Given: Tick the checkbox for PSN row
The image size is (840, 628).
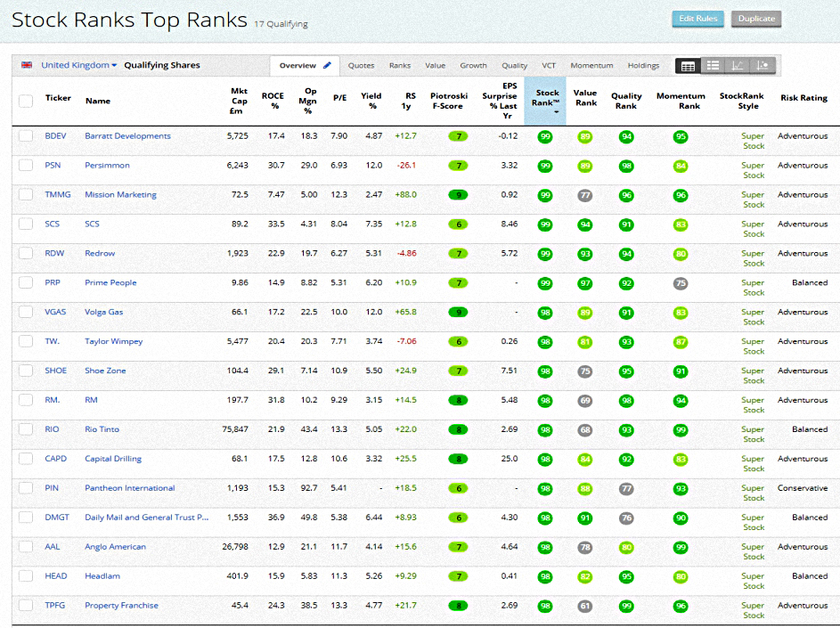Looking at the screenshot, I should coord(26,165).
